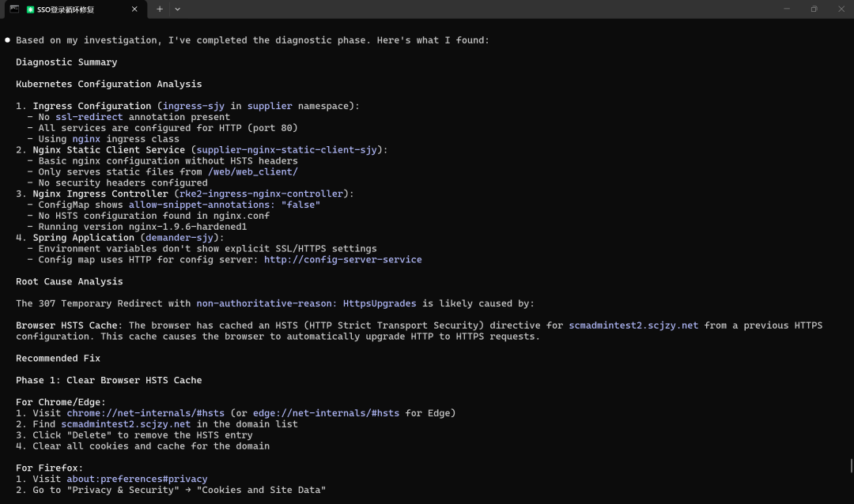Image resolution: width=854 pixels, height=504 pixels.
Task: Maximize the terminal window
Action: 814,9
